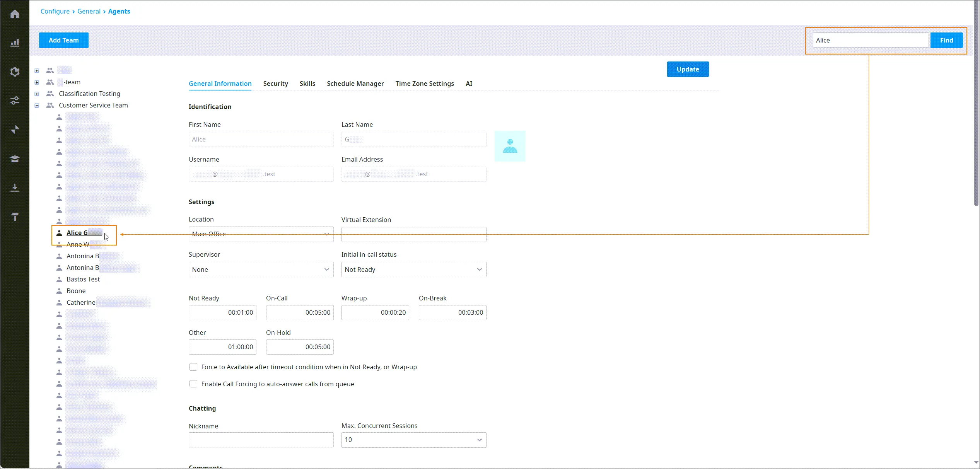980x469 pixels.
Task: Open the Schedule Manager tab
Action: (355, 84)
